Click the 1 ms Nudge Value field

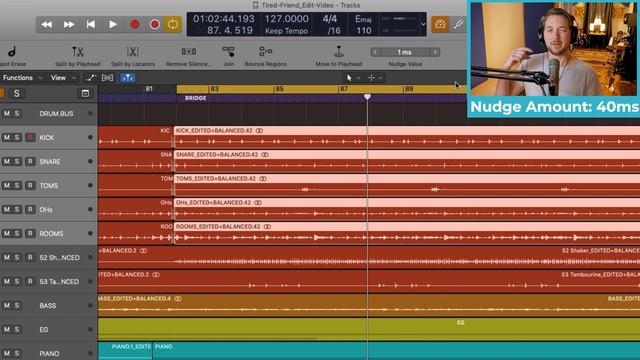pos(404,52)
